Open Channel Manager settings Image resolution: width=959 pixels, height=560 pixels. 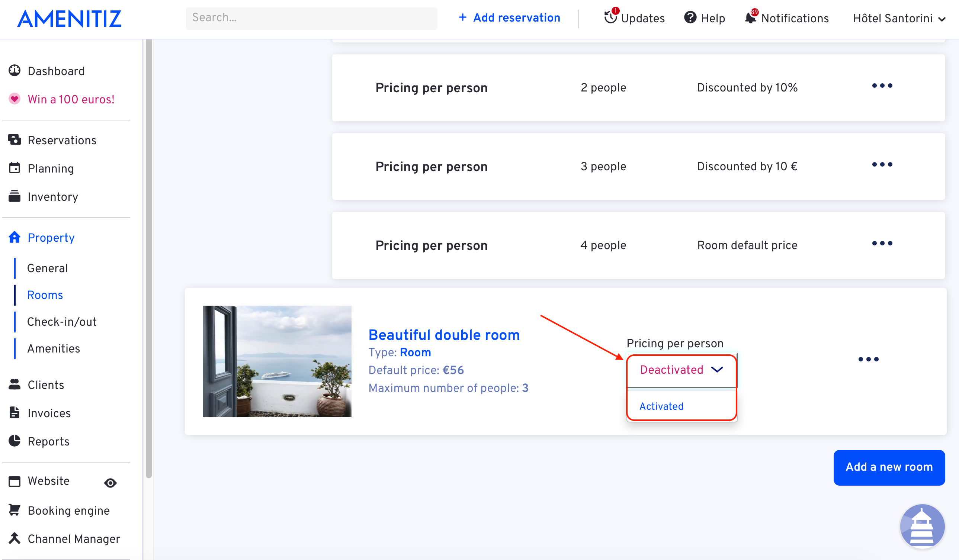74,539
